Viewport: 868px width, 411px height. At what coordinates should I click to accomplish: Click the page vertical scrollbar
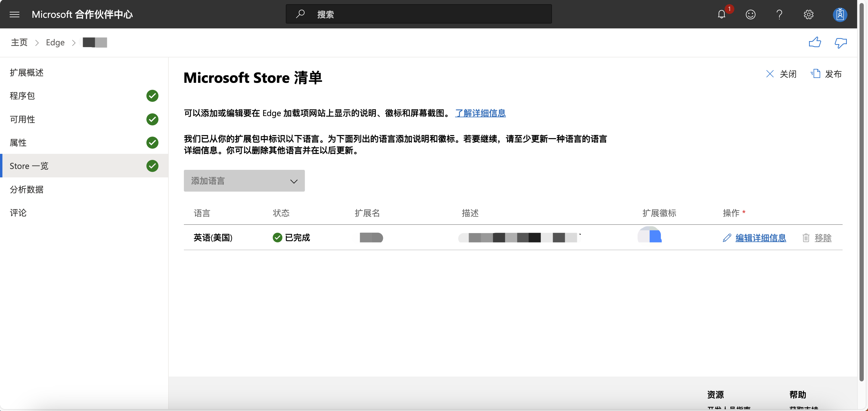pyautogui.click(x=861, y=192)
